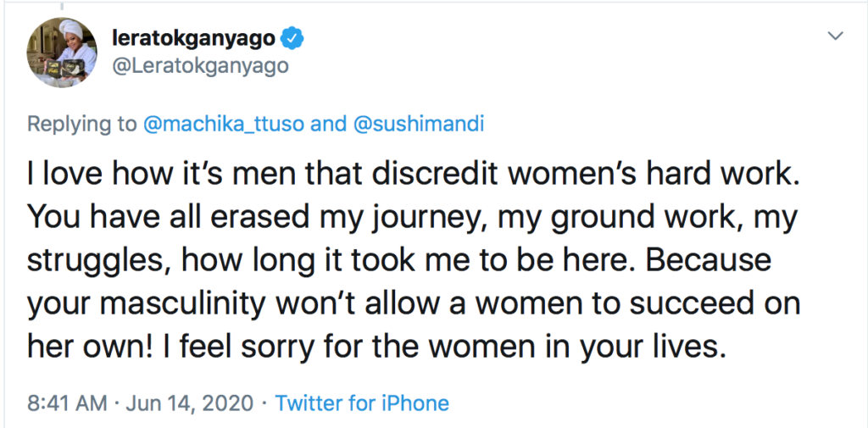Click the 'and' between the two mentions
This screenshot has height=428, width=868.
(x=329, y=125)
